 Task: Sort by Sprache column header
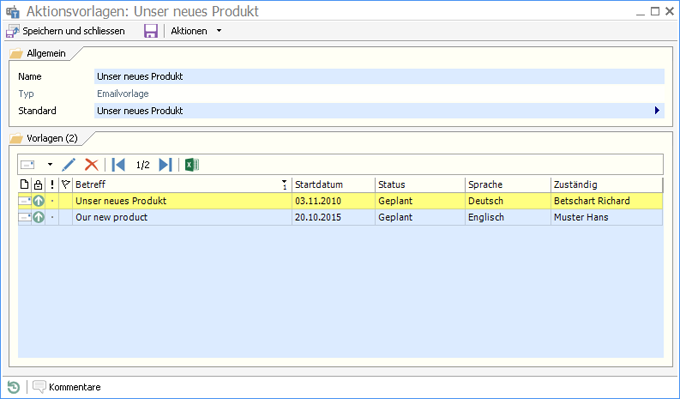point(507,185)
